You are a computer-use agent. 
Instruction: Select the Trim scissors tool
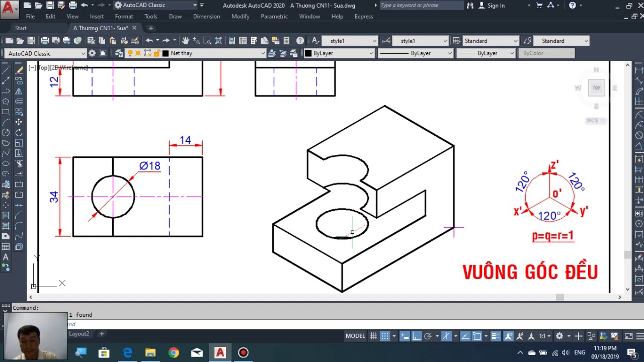(x=19, y=164)
